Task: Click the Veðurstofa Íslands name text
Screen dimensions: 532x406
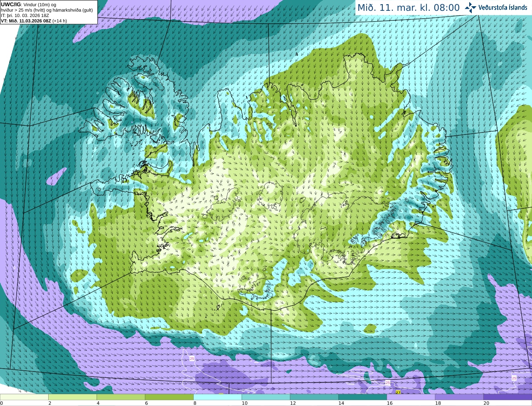Action: [x=503, y=7]
